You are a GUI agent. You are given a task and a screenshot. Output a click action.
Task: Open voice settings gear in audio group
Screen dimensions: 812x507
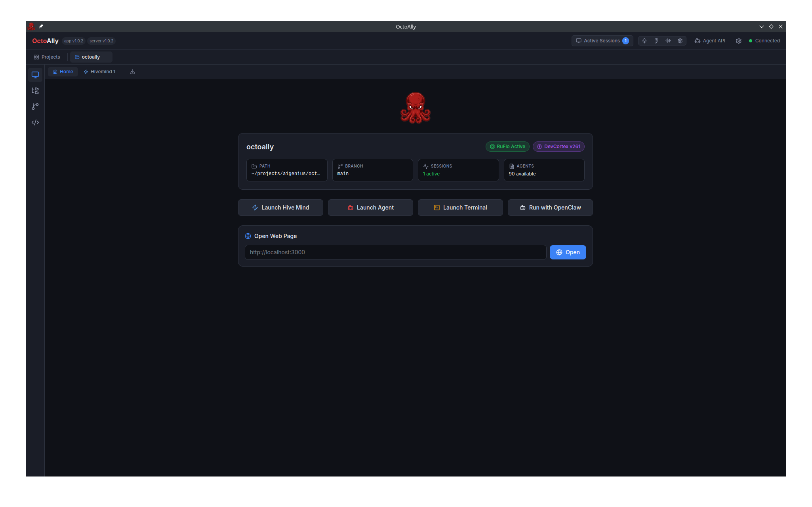[680, 41]
